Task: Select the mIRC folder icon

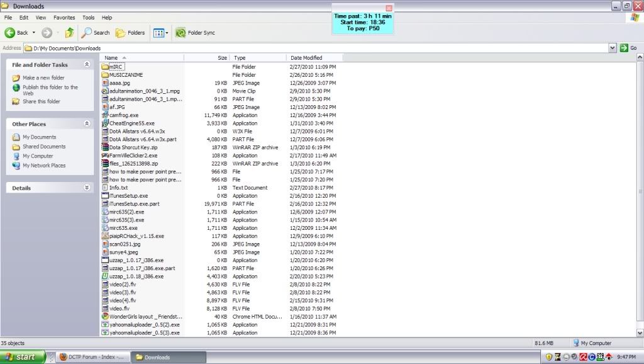Action: pyautogui.click(x=105, y=67)
